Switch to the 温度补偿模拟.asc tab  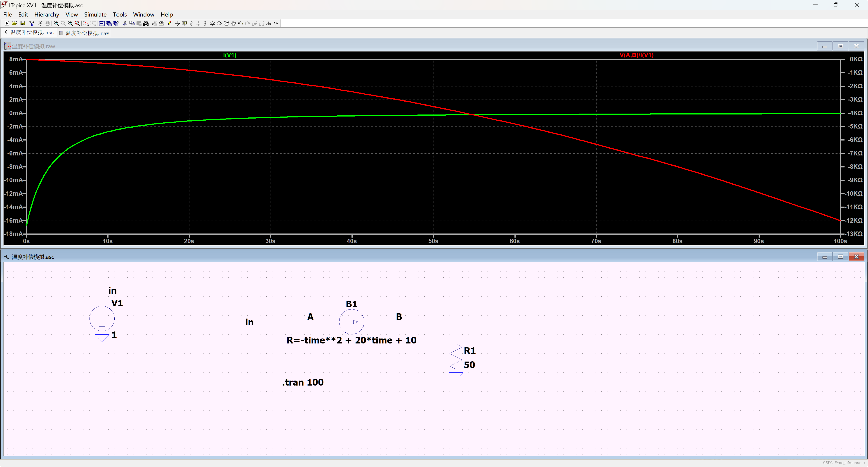click(x=32, y=32)
